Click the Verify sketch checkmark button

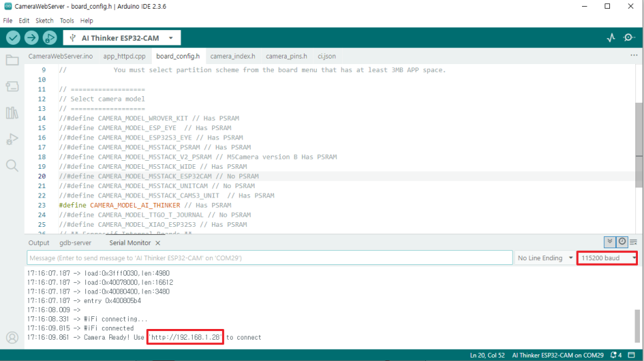[x=13, y=38]
